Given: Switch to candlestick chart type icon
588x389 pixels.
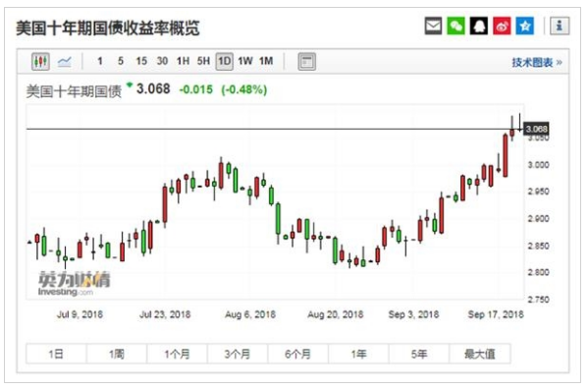Looking at the screenshot, I should click(x=40, y=61).
